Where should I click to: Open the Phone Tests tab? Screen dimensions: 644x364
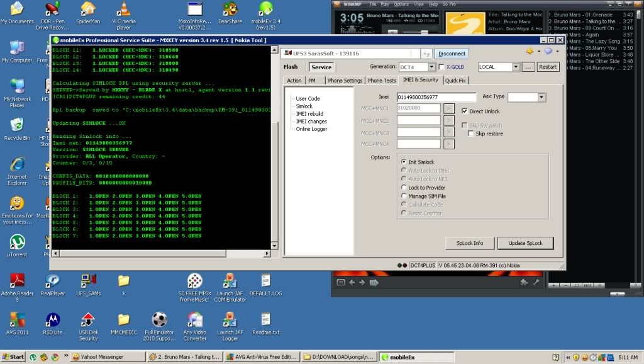point(382,81)
